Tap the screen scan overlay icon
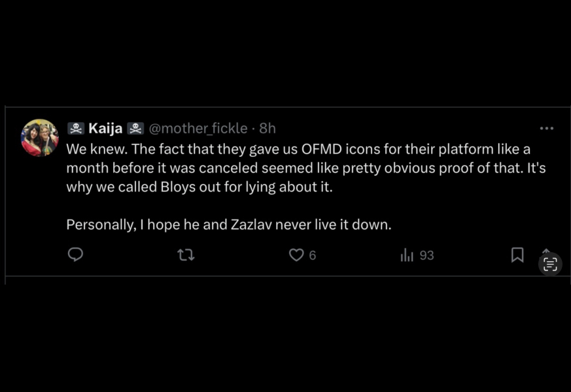The height and width of the screenshot is (392, 571). [550, 264]
